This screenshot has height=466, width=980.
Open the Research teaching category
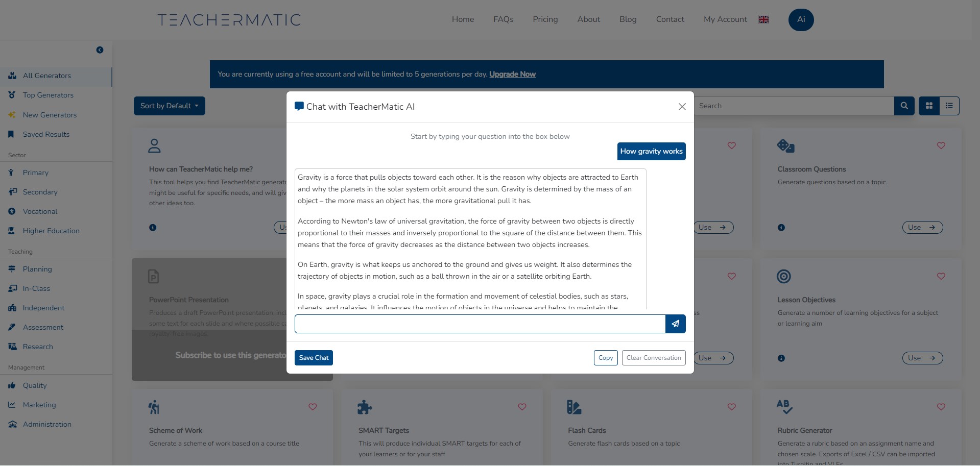click(56, 347)
